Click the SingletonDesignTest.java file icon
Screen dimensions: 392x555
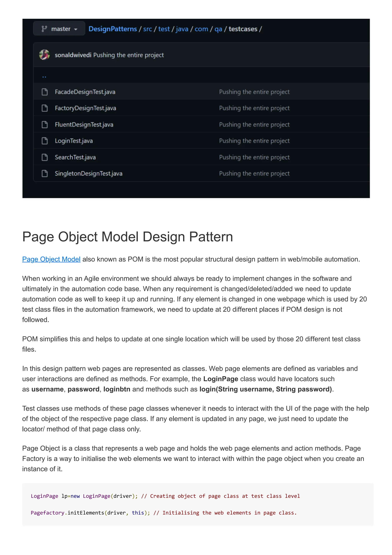tap(45, 173)
